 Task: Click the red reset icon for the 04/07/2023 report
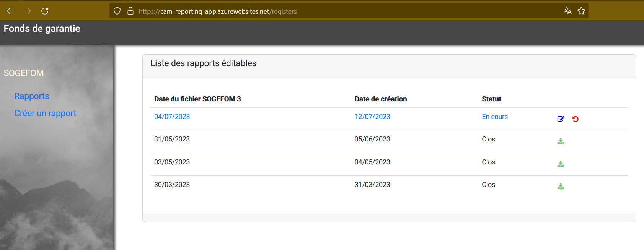click(575, 119)
